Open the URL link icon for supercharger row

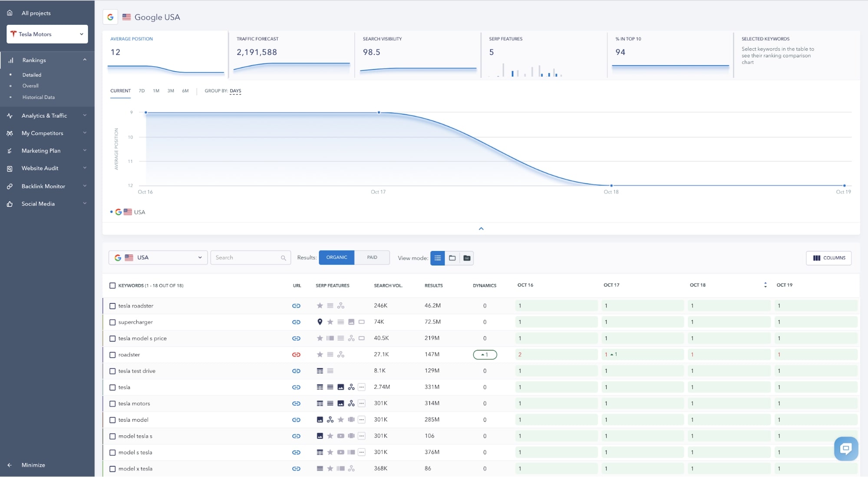point(296,322)
